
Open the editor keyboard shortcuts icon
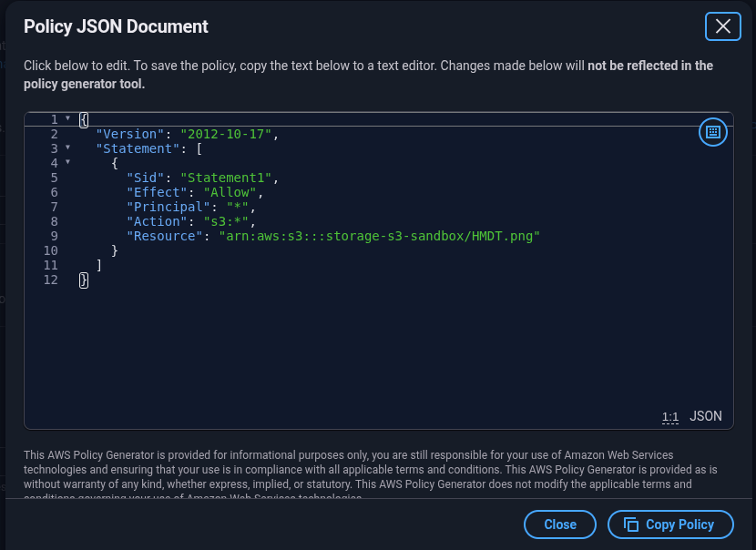713,132
